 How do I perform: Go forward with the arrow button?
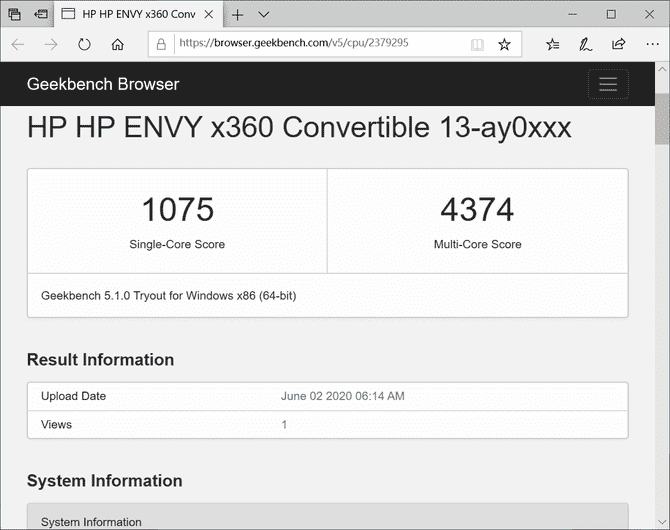coord(51,44)
